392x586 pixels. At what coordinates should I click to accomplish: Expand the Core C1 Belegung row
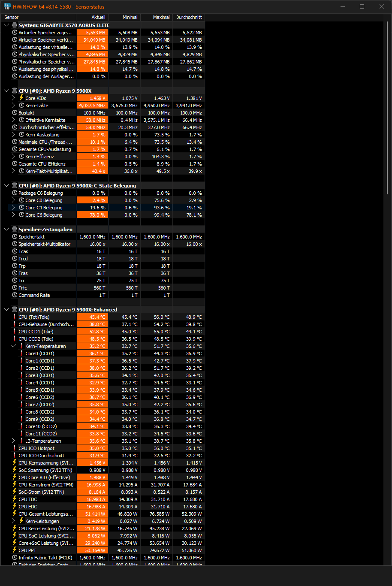pyautogui.click(x=13, y=208)
